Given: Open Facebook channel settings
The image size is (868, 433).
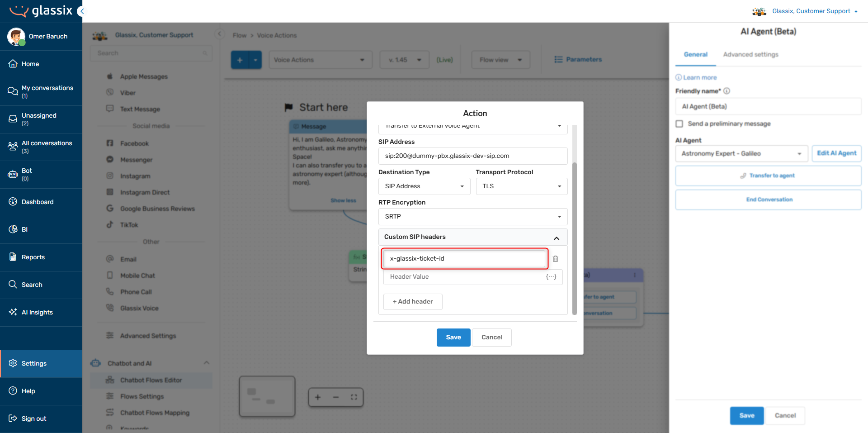Looking at the screenshot, I should [134, 144].
